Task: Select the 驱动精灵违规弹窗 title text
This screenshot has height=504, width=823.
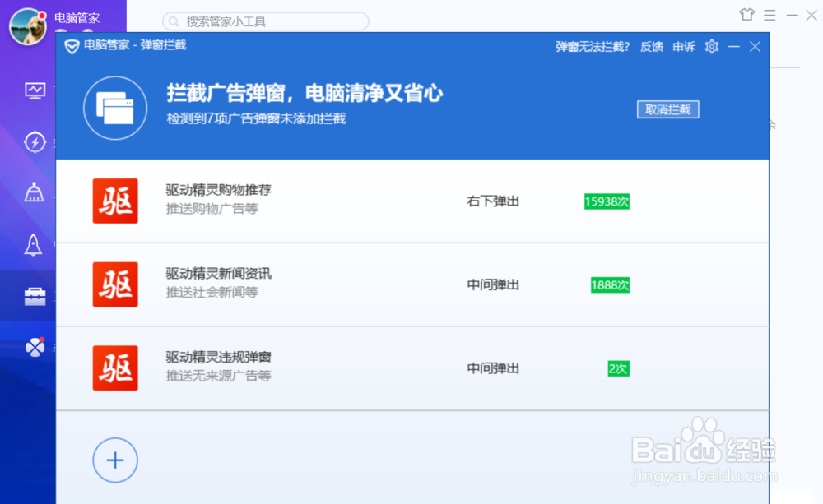Action: (x=218, y=357)
